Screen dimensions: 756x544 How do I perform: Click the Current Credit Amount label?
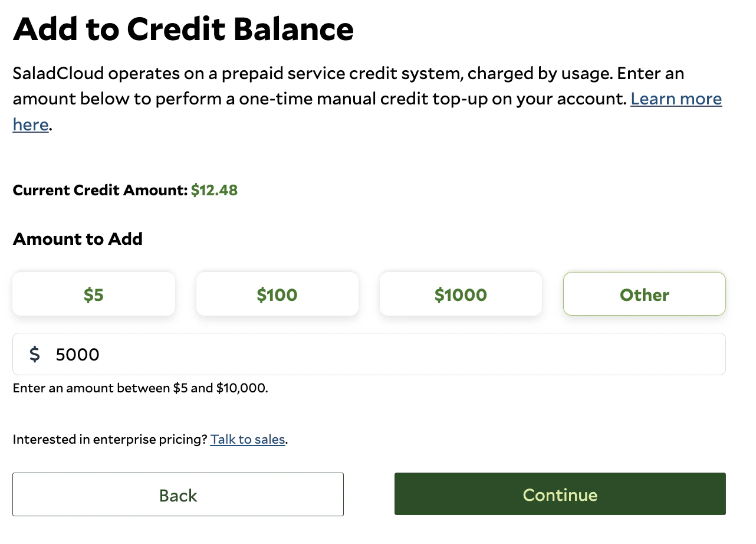(x=100, y=191)
